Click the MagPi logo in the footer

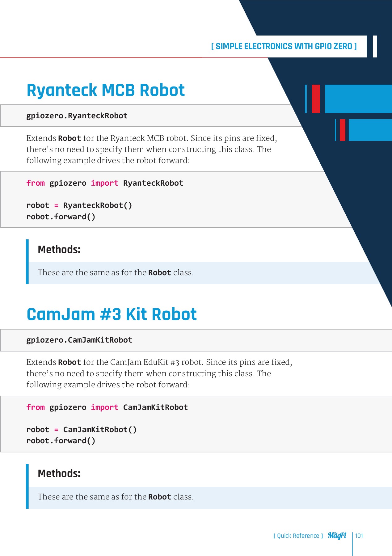pos(337,536)
